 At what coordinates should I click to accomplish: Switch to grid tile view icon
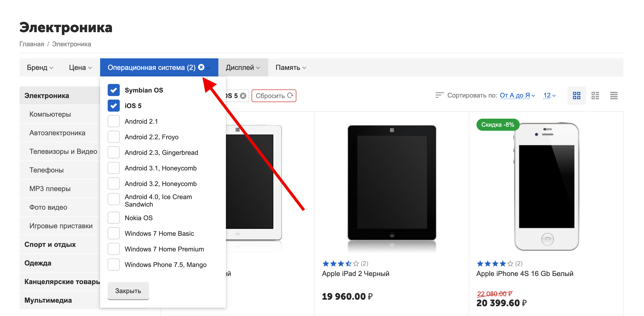pos(577,96)
